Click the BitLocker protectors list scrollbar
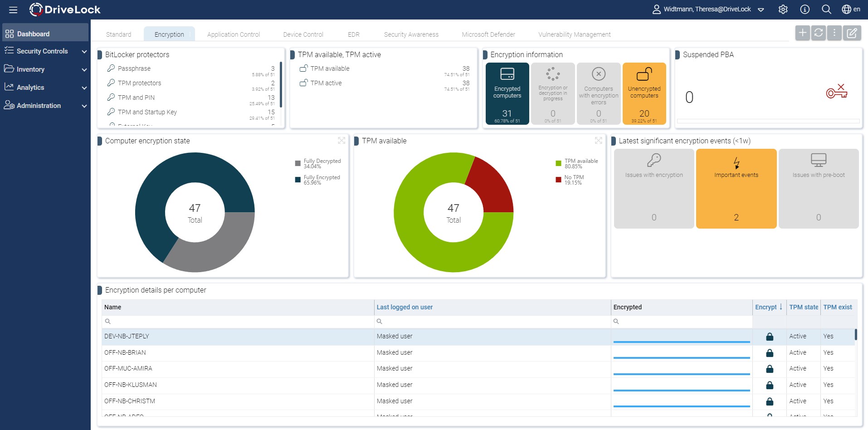This screenshot has height=430, width=868. coord(281,85)
